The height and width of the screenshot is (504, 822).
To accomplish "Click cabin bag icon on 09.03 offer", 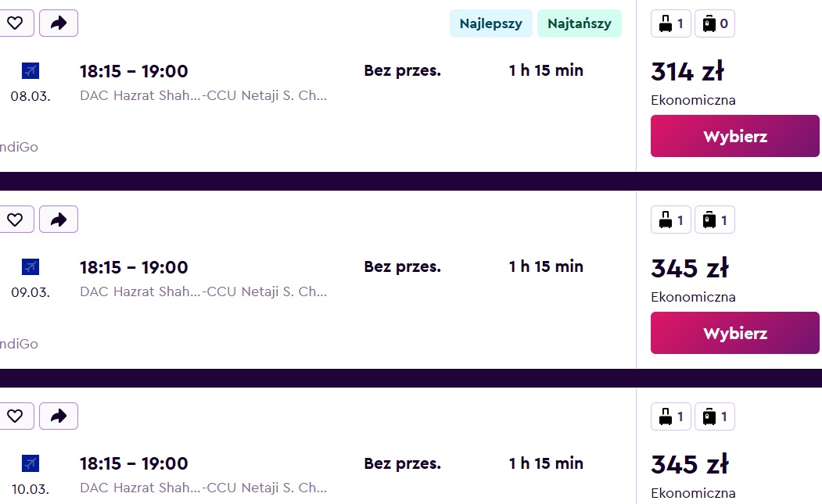I will coord(671,220).
